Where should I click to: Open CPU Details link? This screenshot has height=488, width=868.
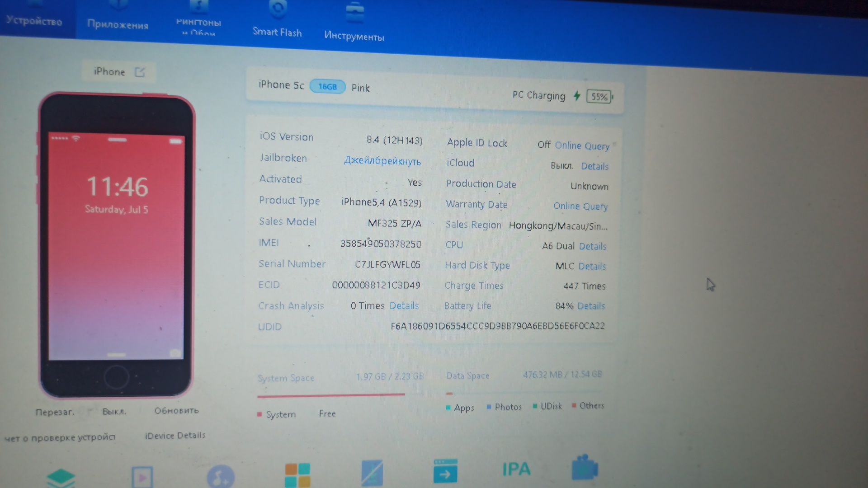click(x=593, y=246)
